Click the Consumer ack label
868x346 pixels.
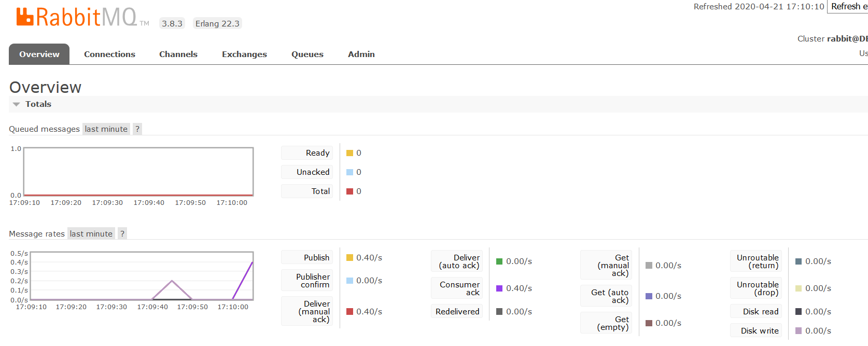(457, 288)
